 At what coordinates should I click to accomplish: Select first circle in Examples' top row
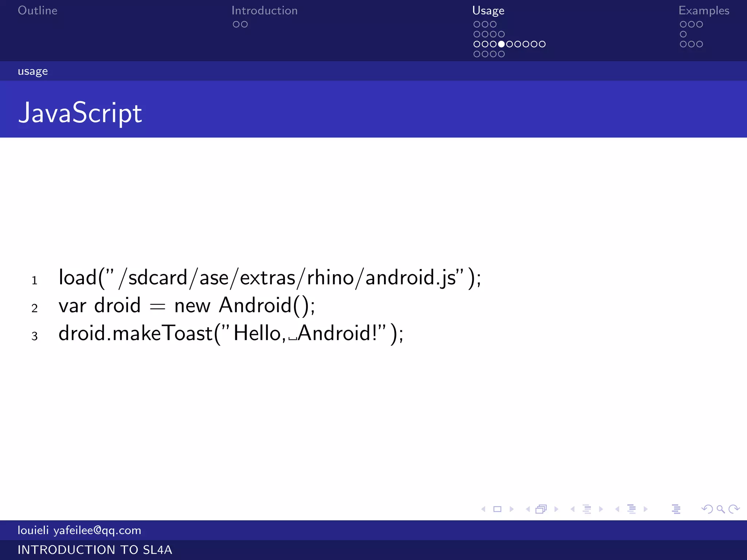683,24
